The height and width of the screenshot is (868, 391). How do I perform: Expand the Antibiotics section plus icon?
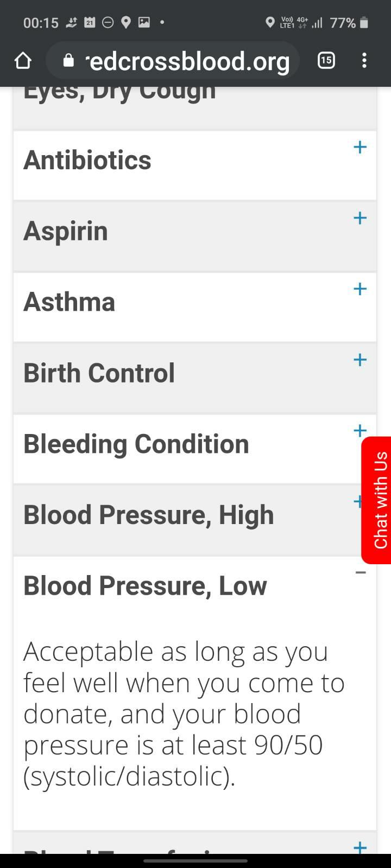click(360, 147)
